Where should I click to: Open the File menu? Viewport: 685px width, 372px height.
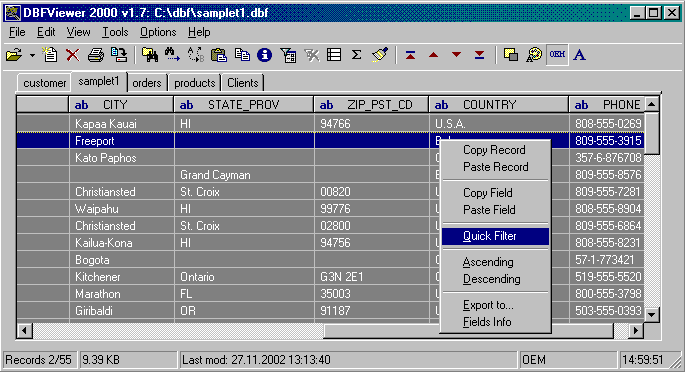click(17, 32)
